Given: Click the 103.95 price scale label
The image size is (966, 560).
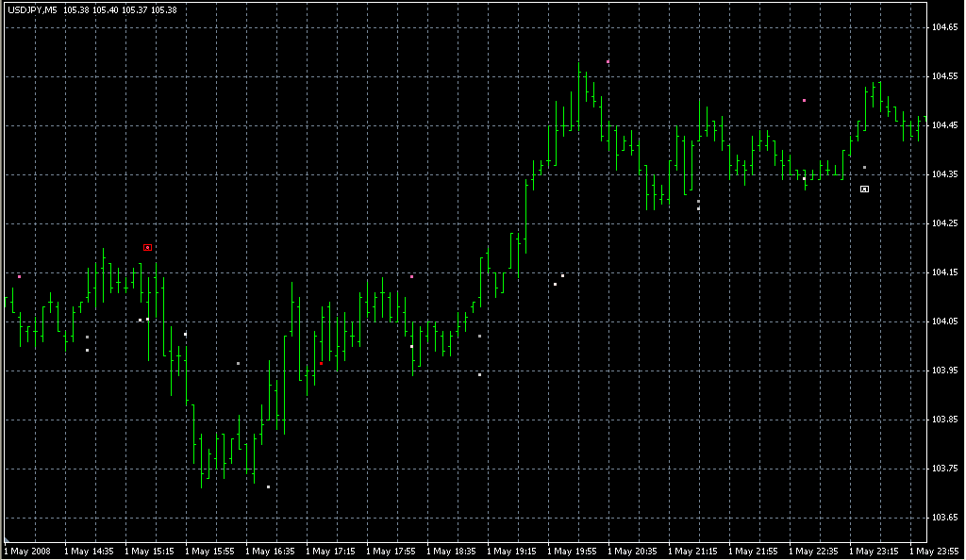Looking at the screenshot, I should (x=945, y=371).
